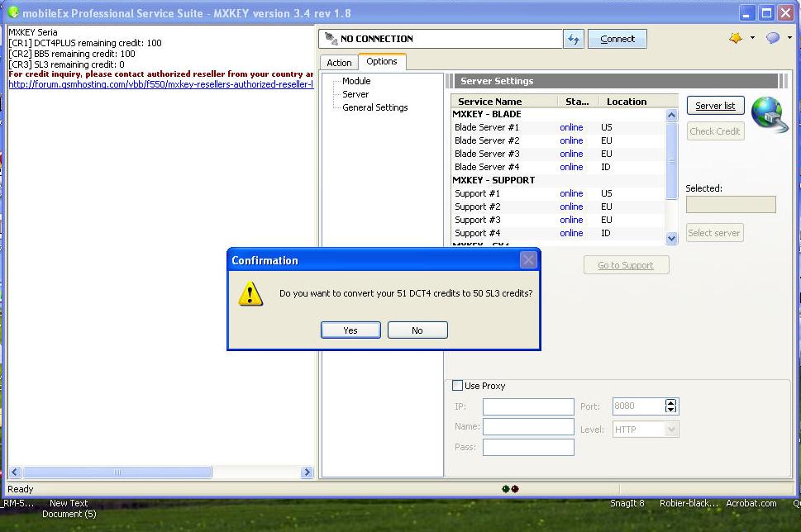The height and width of the screenshot is (532, 801).
Task: Click the proxy Pass input field
Action: pos(528,447)
